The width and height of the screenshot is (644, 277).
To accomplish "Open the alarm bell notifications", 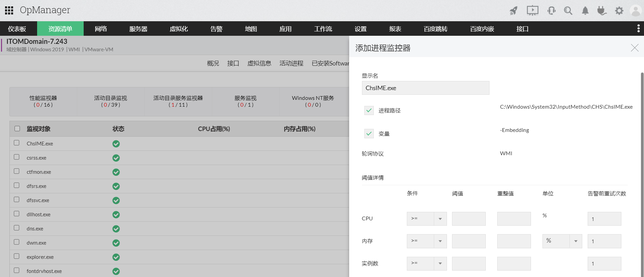I will [x=585, y=11].
